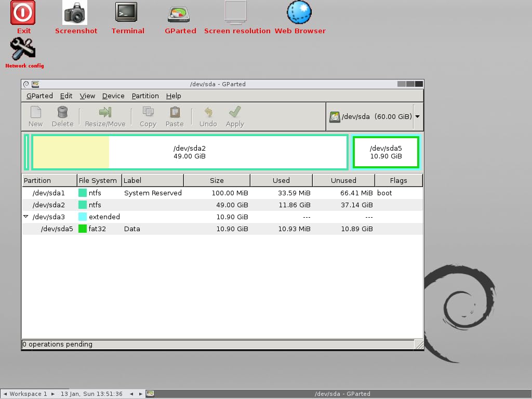
Task: Click the fat32 color swatch for /dev/sda5
Action: [82, 229]
